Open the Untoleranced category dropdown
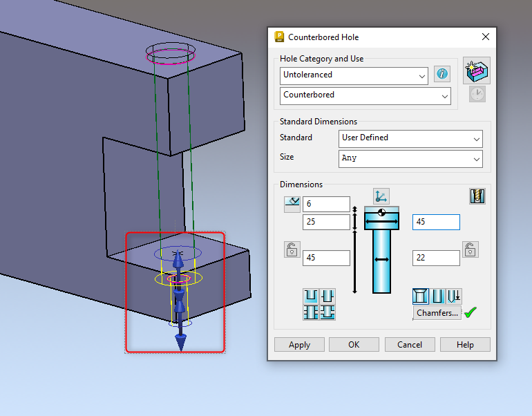 pyautogui.click(x=354, y=76)
